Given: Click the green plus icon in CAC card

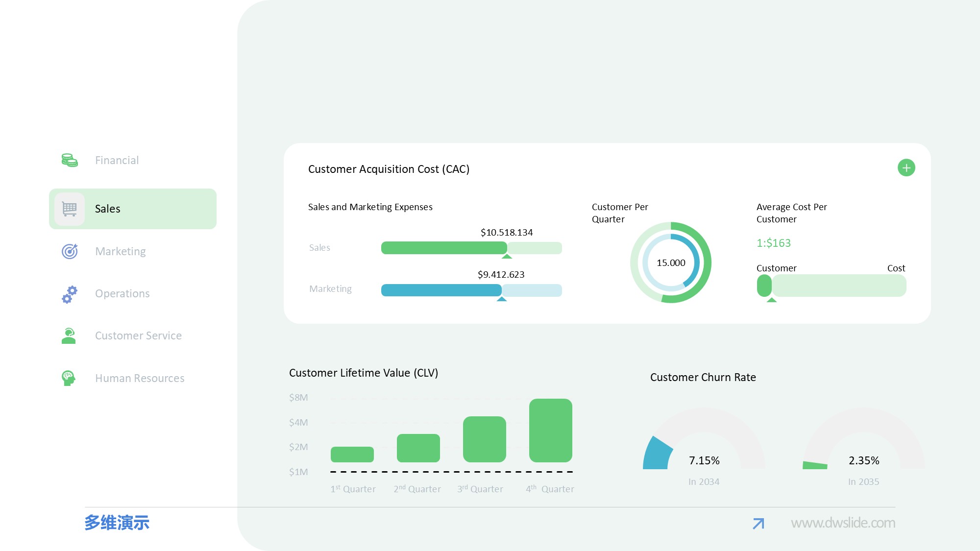Looking at the screenshot, I should 906,168.
